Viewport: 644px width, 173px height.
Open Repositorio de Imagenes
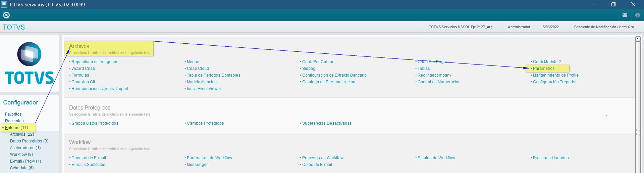pyautogui.click(x=95, y=62)
